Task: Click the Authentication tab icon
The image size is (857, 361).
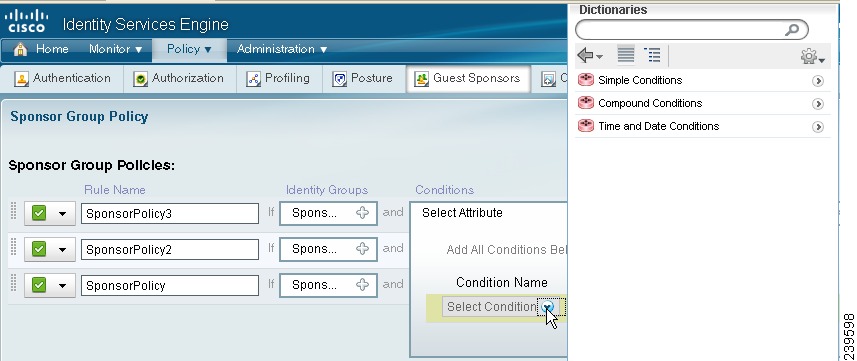Action: (21, 79)
